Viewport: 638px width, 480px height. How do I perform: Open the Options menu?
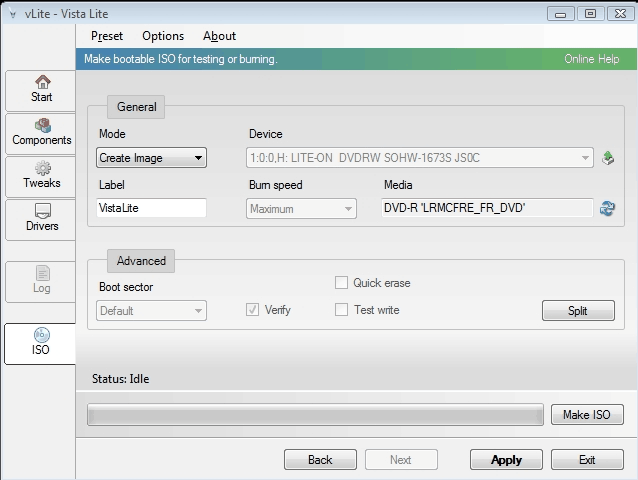[163, 36]
